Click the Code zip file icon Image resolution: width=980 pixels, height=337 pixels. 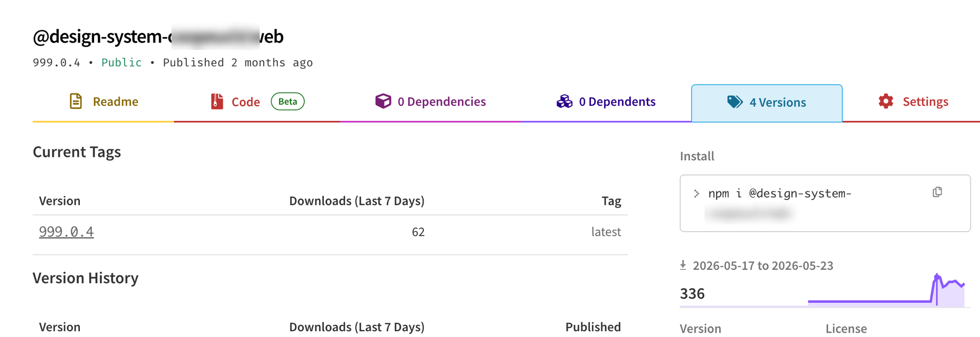click(x=217, y=101)
